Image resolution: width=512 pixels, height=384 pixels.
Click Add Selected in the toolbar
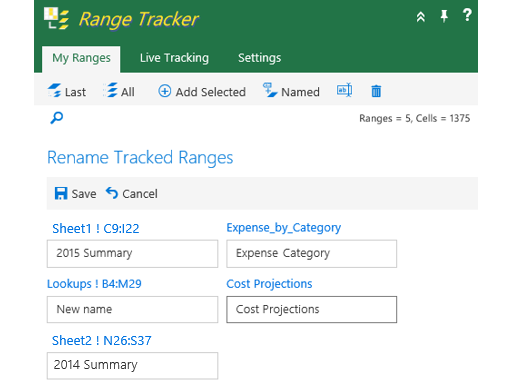[202, 91]
